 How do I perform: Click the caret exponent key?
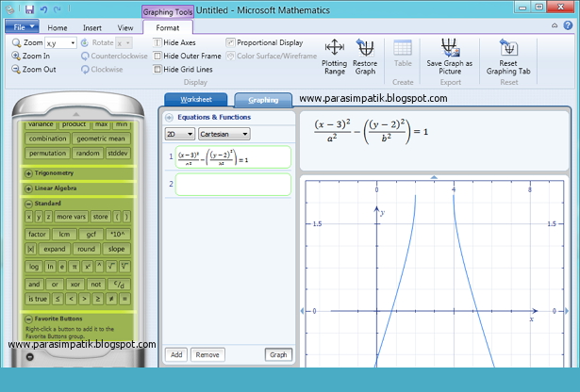click(99, 267)
